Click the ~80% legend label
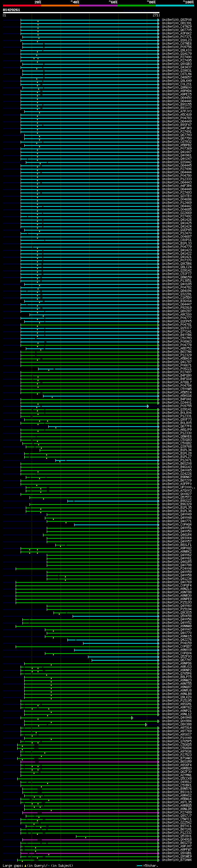The width and height of the screenshot is (197, 868). (151, 2)
